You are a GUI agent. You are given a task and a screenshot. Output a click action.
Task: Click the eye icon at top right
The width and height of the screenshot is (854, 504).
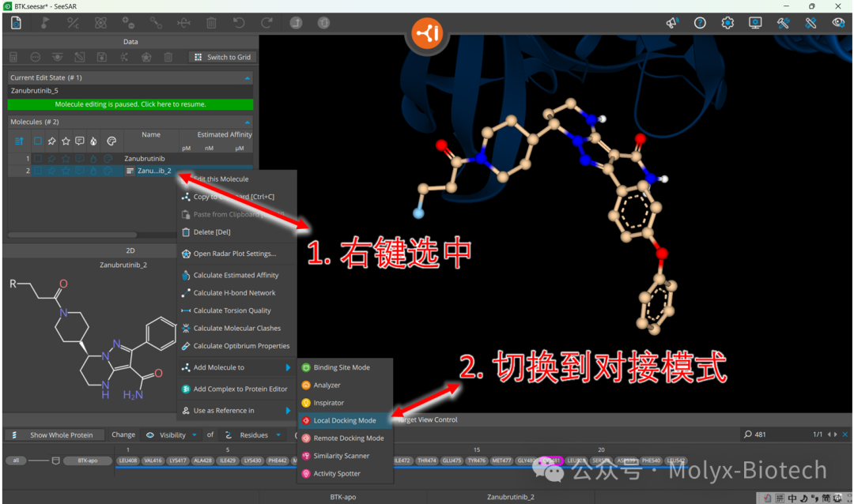(x=839, y=23)
